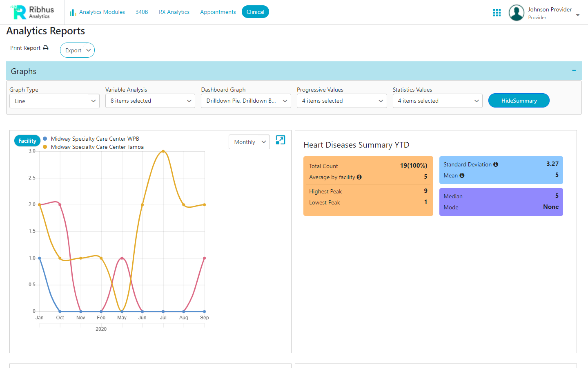Click the Average by facility info icon
The height and width of the screenshot is (368, 588).
tap(359, 177)
